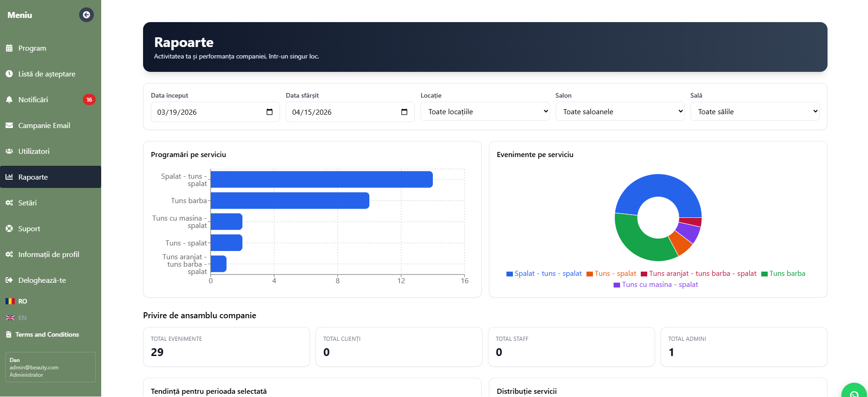This screenshot has height=397, width=868.
Task: Click the bell icon for Notificări
Action: click(9, 99)
